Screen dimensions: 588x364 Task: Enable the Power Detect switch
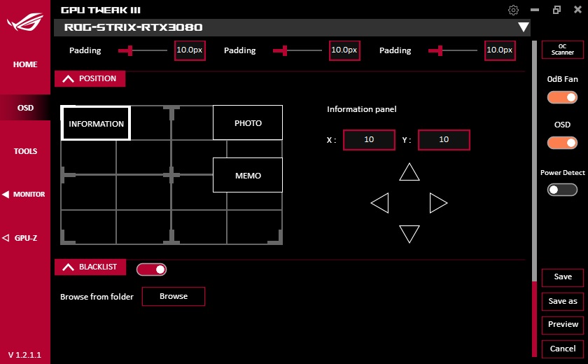pyautogui.click(x=562, y=190)
